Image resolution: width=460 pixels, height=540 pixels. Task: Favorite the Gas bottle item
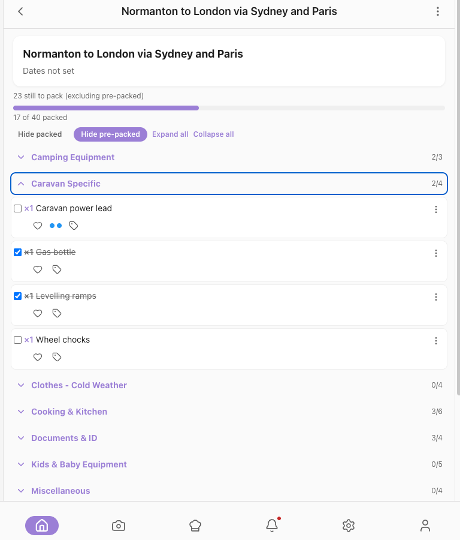(x=38, y=270)
